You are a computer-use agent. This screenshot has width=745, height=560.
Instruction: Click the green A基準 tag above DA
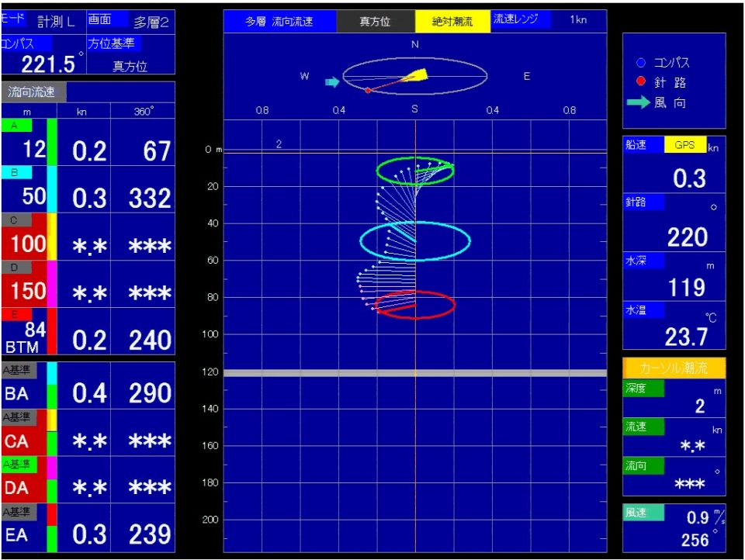[x=19, y=464]
